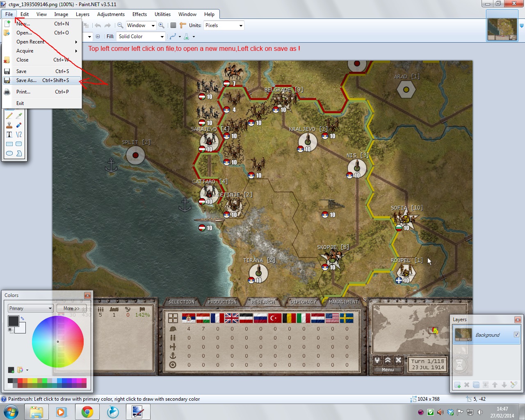Open the Units Pixels dropdown
This screenshot has width=525, height=420.
[224, 25]
